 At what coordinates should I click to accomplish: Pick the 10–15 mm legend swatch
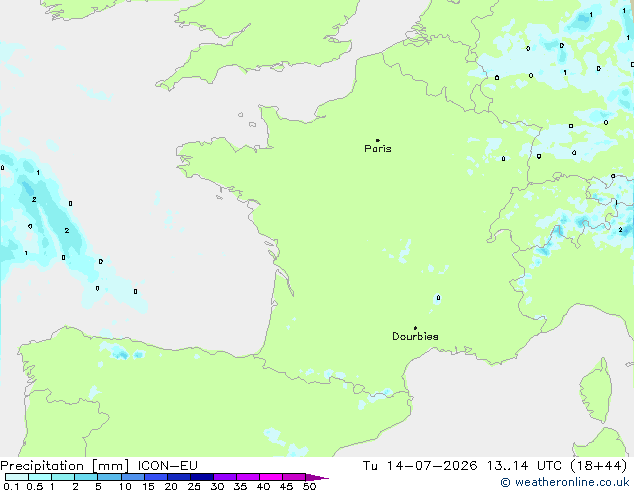133,477
